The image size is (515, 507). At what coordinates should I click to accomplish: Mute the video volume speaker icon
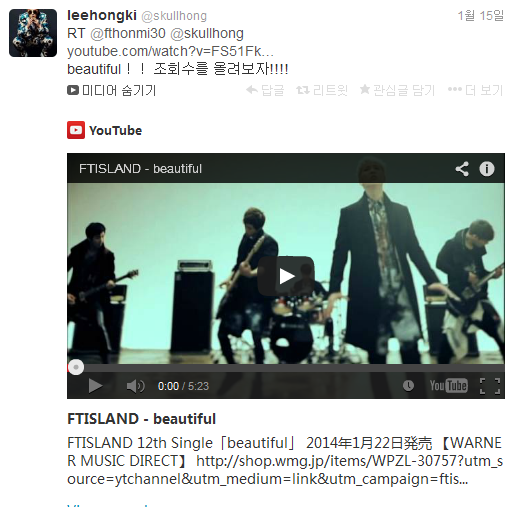click(135, 386)
